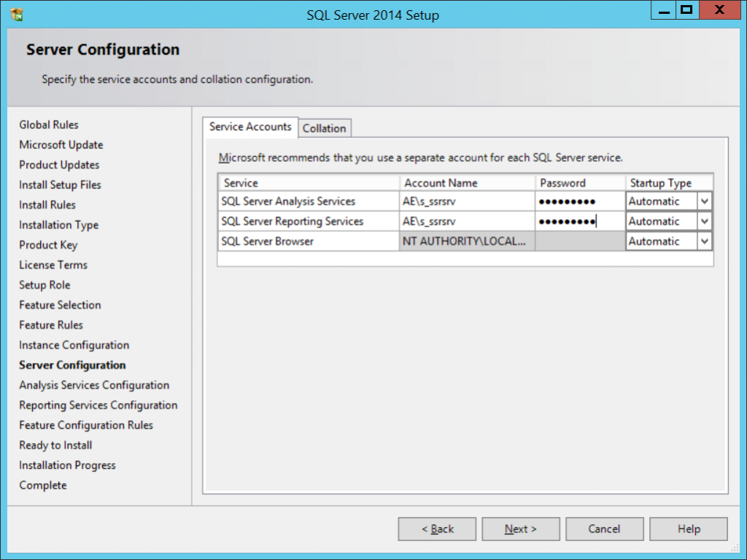Viewport: 747px width, 560px height.
Task: Select Ready to Install in sidebar
Action: point(55,445)
